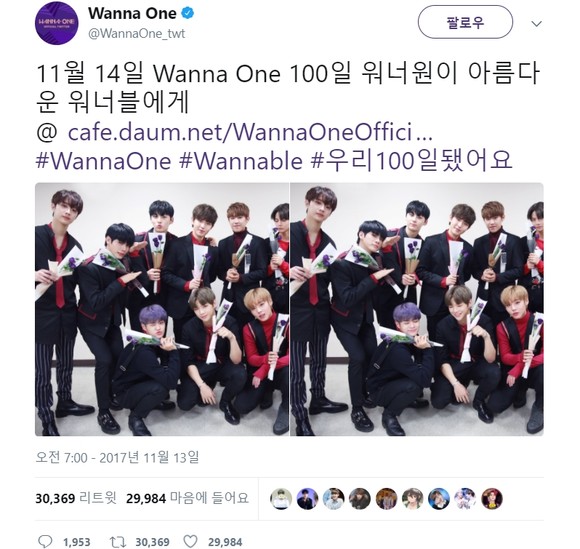Open Wanna One purple profile avatar

(x=57, y=23)
